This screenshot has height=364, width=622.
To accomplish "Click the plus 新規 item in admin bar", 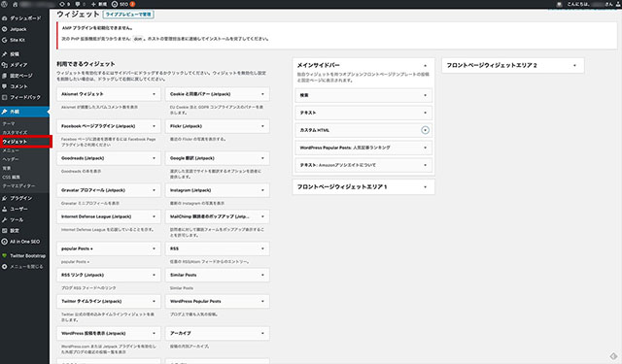I will tap(99, 4).
